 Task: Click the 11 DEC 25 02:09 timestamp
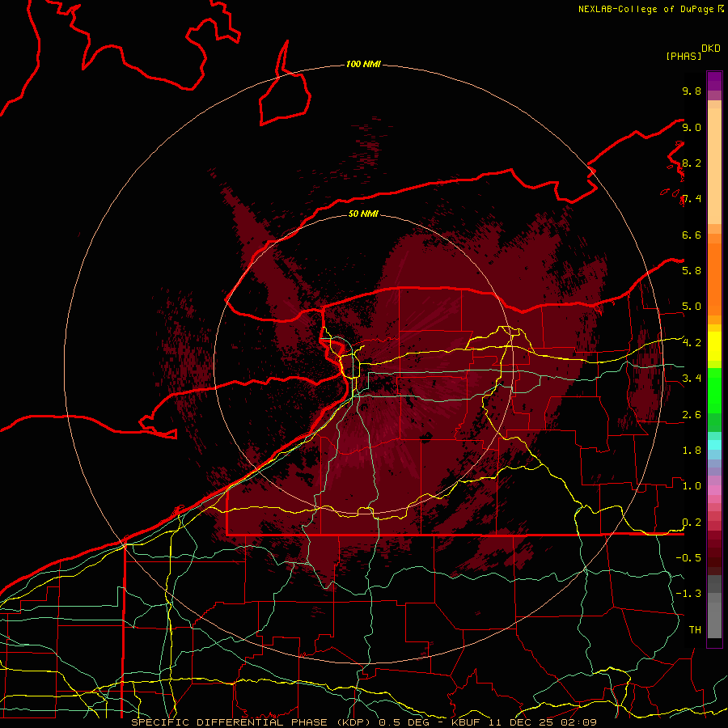(x=543, y=722)
